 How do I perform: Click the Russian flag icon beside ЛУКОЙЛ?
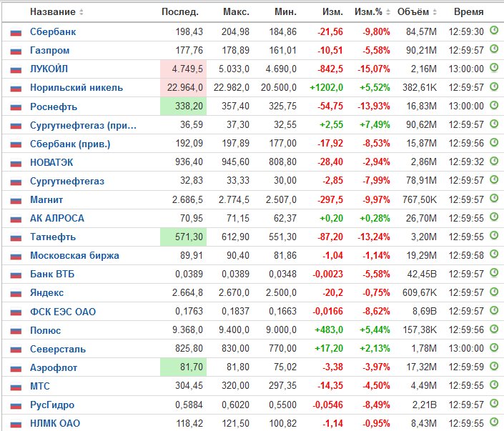[x=16, y=70]
